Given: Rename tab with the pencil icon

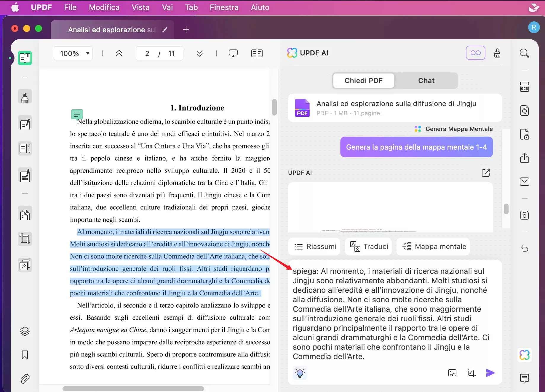Looking at the screenshot, I should [x=165, y=30].
